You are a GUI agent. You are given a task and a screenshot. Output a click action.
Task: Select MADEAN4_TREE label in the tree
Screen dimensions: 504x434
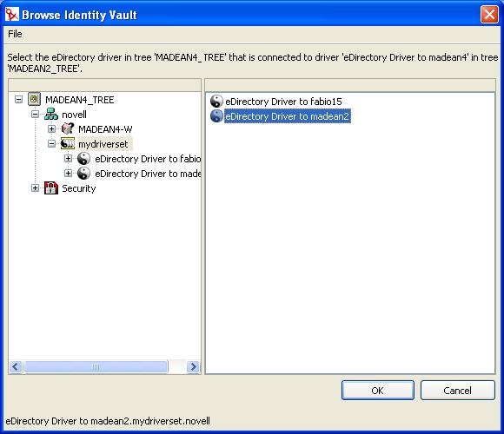[x=80, y=100]
